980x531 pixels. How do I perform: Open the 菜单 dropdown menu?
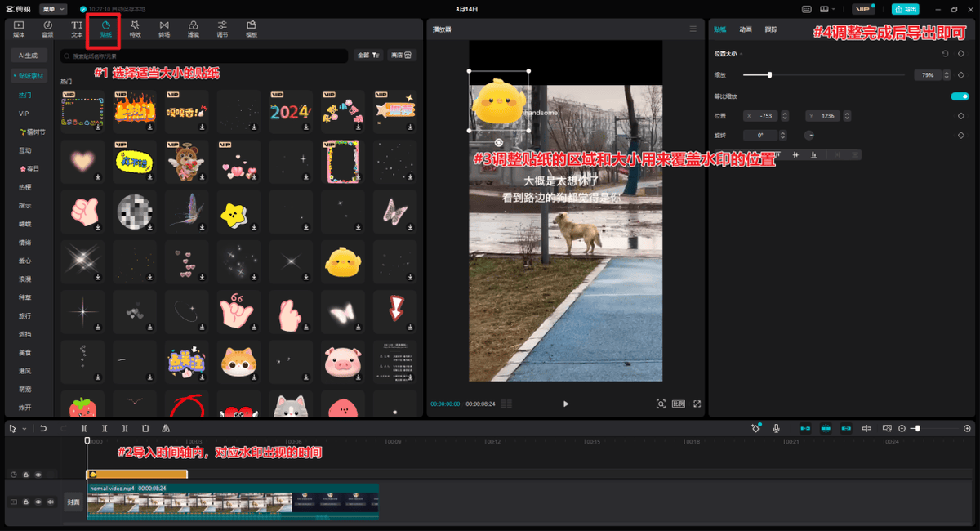point(53,9)
